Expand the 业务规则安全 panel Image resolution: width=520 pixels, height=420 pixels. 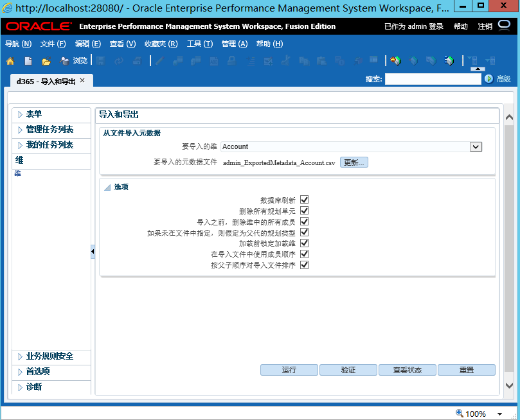coord(20,356)
